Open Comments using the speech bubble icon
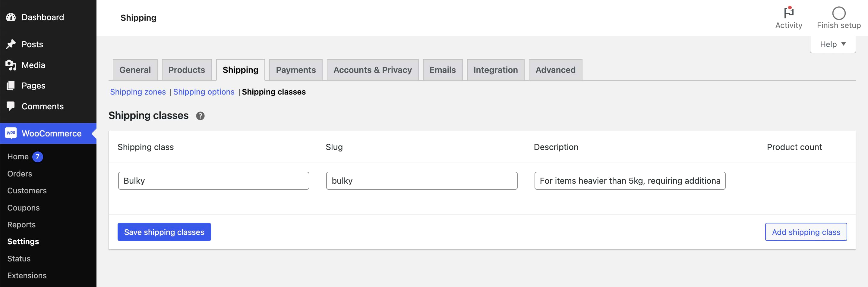Image resolution: width=868 pixels, height=287 pixels. point(11,106)
